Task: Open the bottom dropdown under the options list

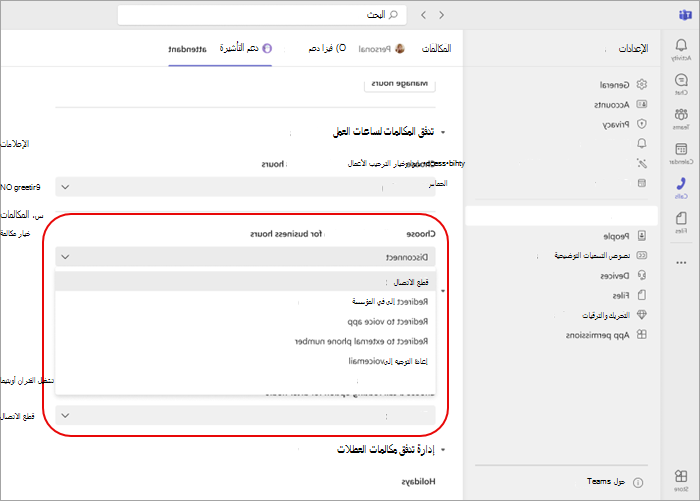Action: pos(245,416)
